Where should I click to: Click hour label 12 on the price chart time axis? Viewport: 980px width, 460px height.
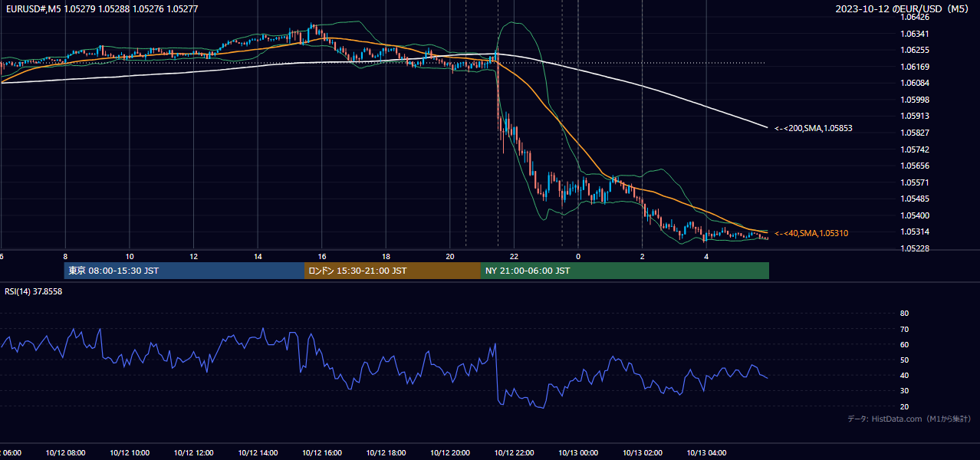pyautogui.click(x=193, y=256)
